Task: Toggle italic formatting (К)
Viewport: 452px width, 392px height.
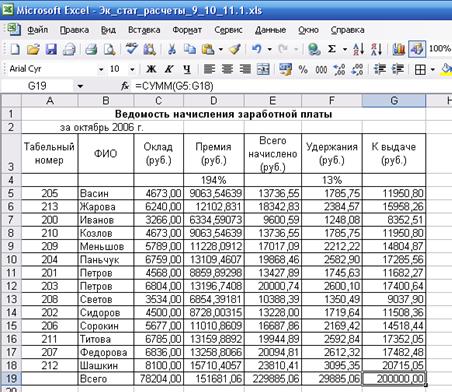Action: [169, 69]
